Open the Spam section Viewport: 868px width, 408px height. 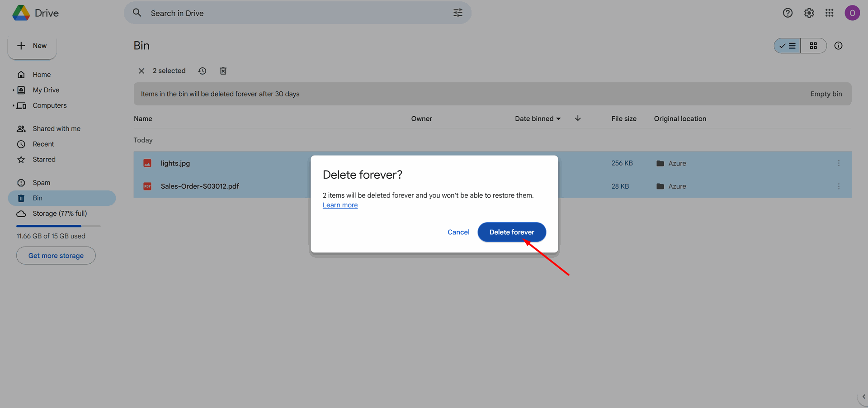42,183
